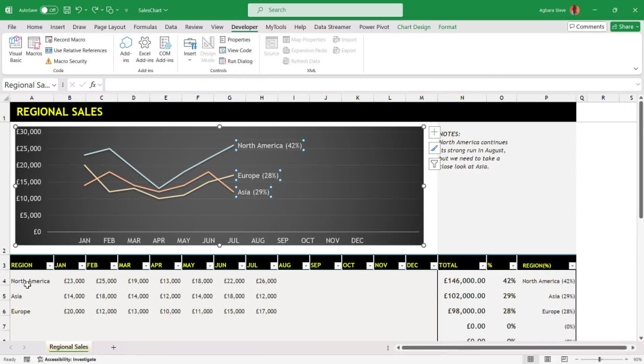Image resolution: width=644 pixels, height=364 pixels.
Task: Click in the formula bar
Action: [369, 84]
